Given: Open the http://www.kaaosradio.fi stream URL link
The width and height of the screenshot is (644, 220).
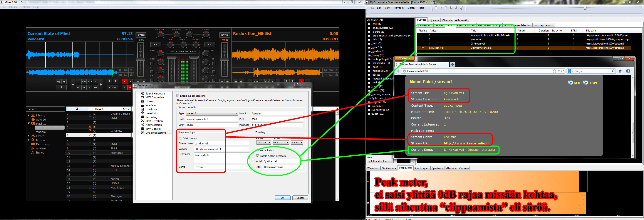Looking at the screenshot, I should [x=466, y=143].
